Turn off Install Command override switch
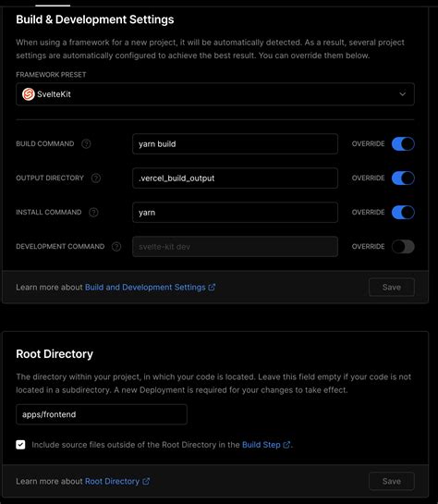Viewport: 438px width, 504px height. (x=403, y=213)
